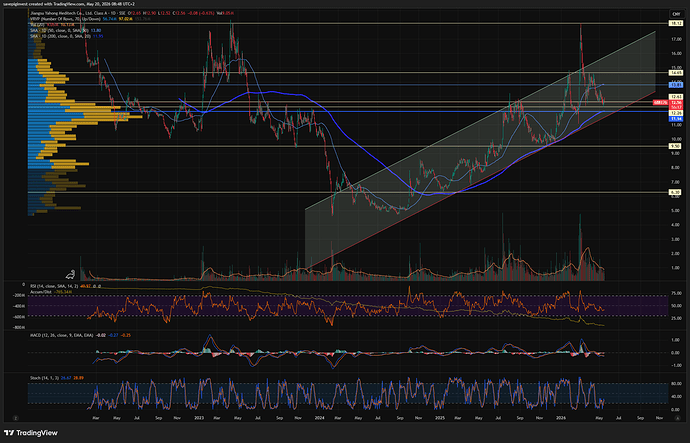Click the 16.00 price axis tick
Viewport: 690px width, 443px height.
(676, 54)
